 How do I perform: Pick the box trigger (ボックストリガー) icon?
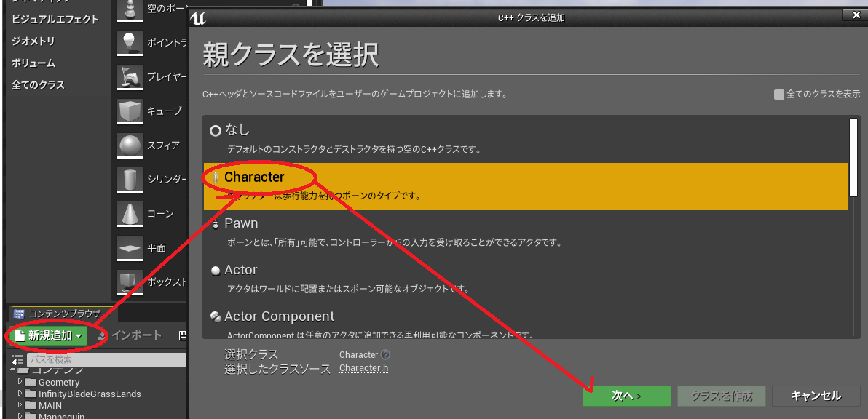[x=130, y=282]
